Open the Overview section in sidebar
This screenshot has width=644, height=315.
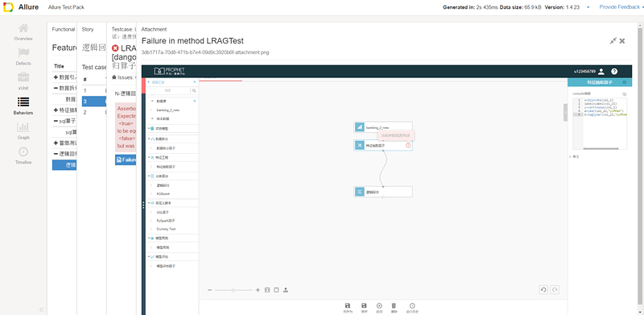click(x=23, y=32)
